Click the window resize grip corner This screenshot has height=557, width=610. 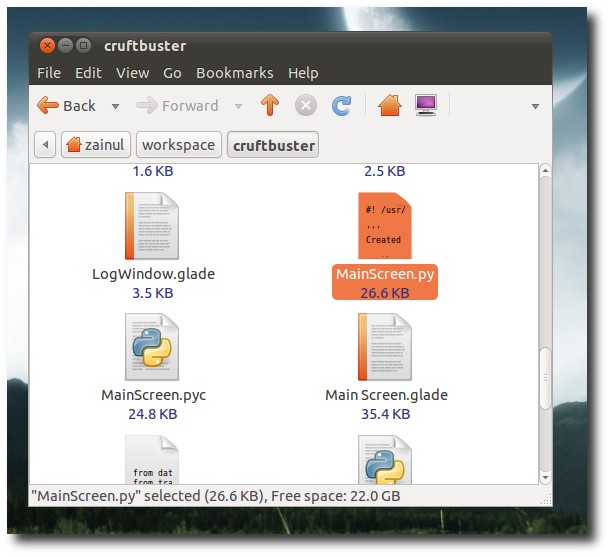point(547,500)
